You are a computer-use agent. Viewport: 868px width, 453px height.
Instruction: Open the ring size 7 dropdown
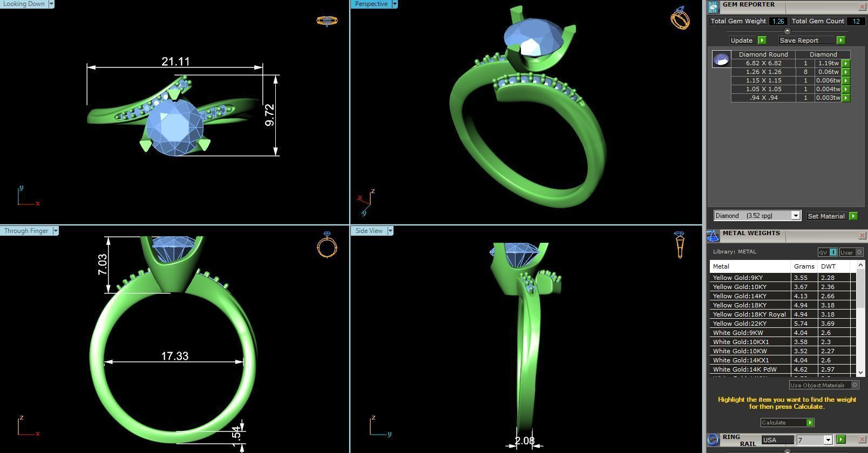[828, 440]
